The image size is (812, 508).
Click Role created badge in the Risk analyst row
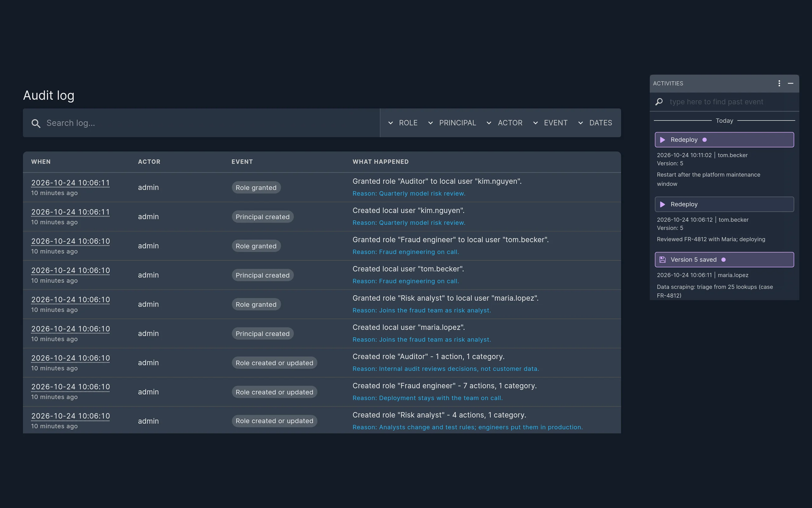pyautogui.click(x=274, y=421)
